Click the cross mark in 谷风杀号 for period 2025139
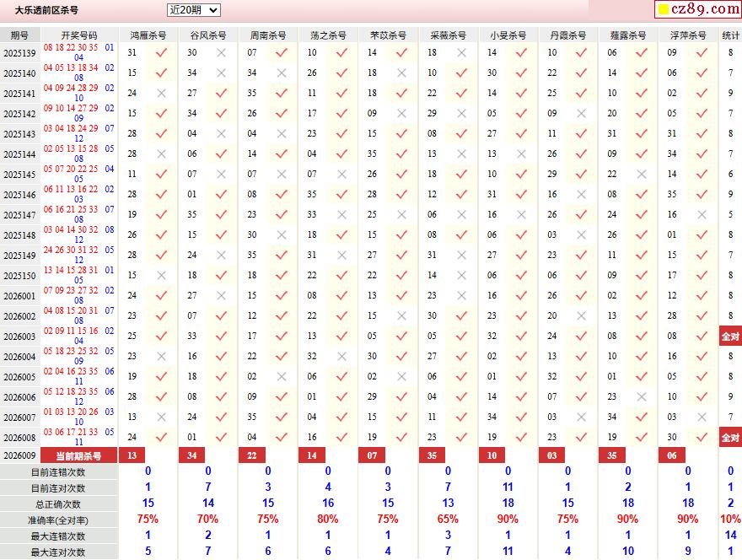The height and width of the screenshot is (560, 742). pyautogui.click(x=222, y=52)
